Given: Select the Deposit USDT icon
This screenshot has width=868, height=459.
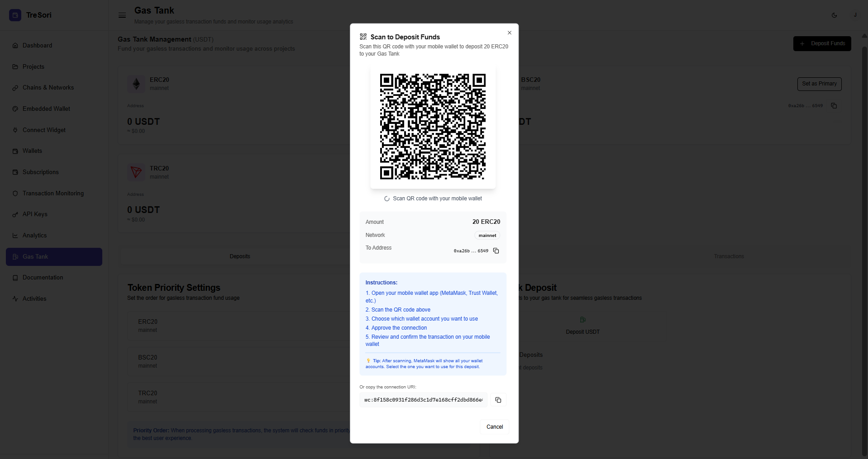Looking at the screenshot, I should (x=582, y=320).
